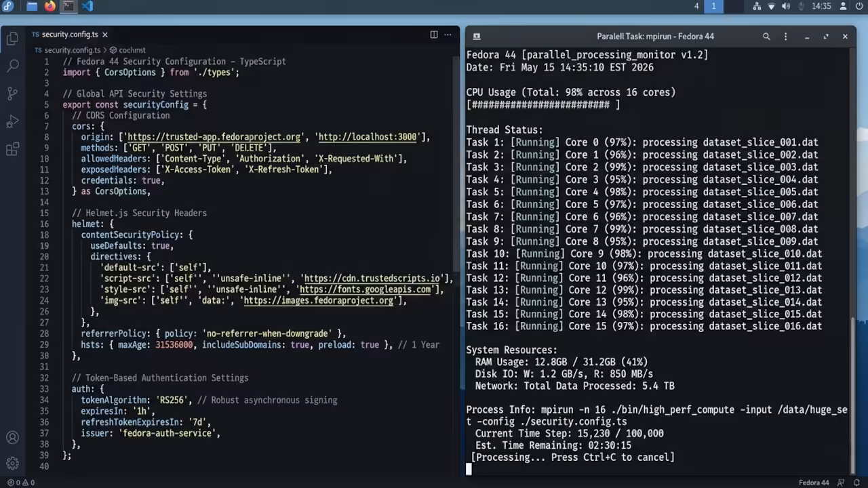Select the security.config.ts editor tab
This screenshot has height=488, width=868.
tap(70, 35)
